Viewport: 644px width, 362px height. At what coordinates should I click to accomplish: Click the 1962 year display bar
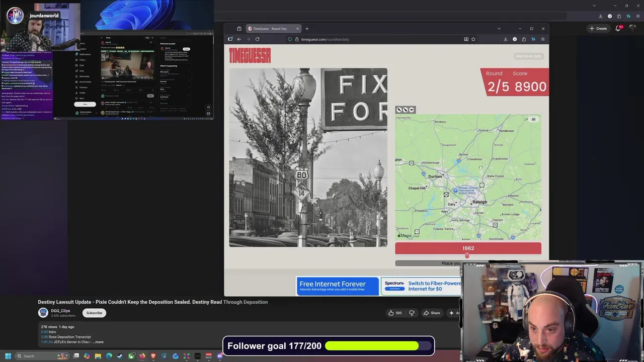point(468,248)
